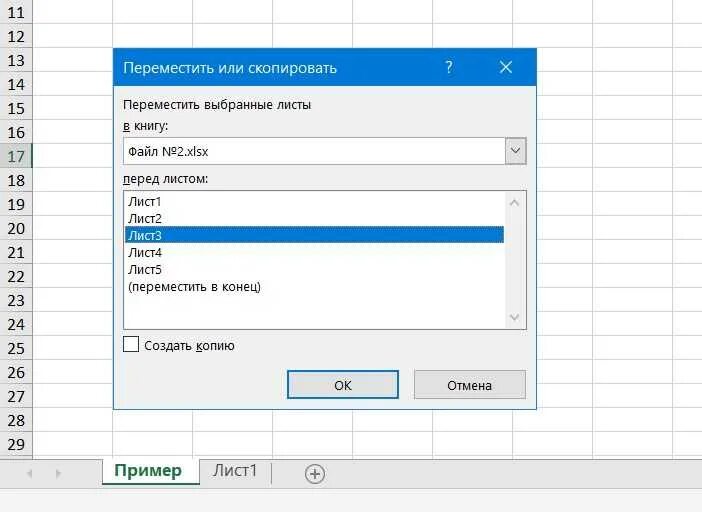
Task: Choose Лист5 in the list
Action: (145, 270)
